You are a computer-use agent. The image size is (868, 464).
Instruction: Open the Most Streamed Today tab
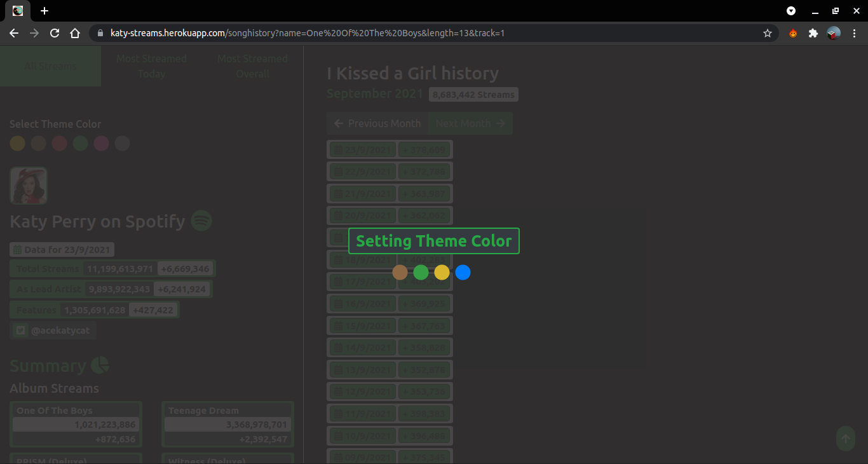point(151,66)
